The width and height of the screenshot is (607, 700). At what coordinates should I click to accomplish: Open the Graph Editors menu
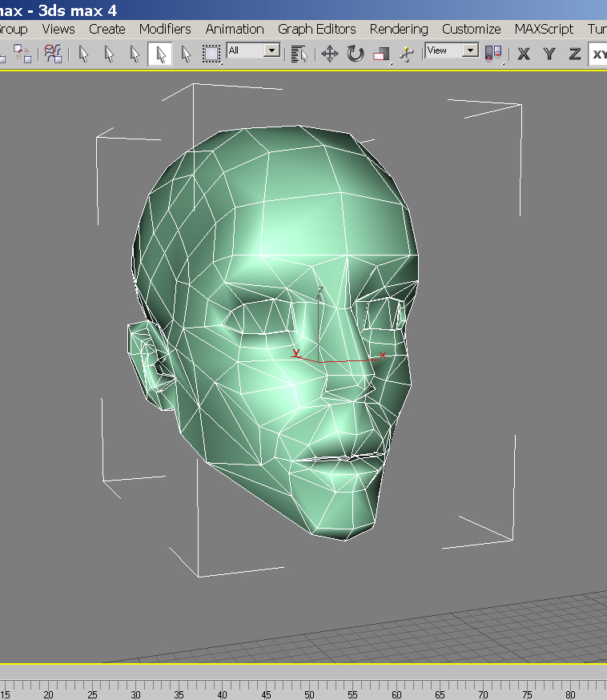(317, 29)
